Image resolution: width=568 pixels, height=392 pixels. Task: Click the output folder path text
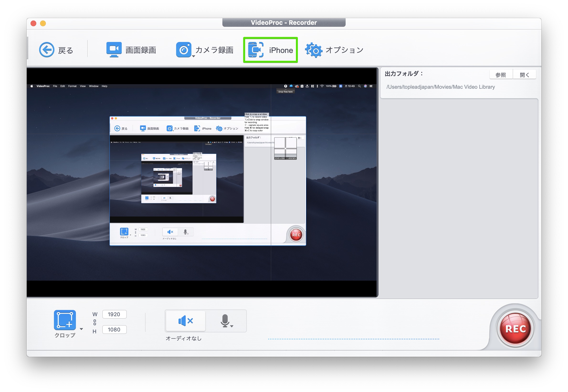(441, 87)
